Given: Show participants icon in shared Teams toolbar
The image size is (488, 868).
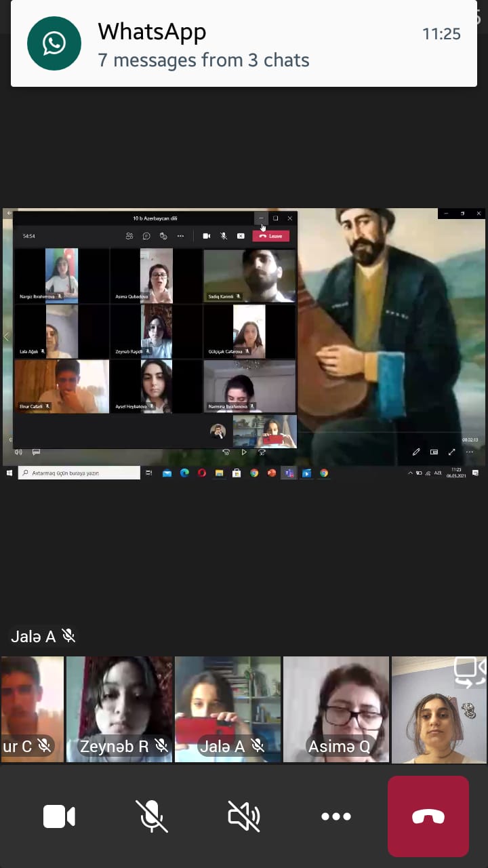Looking at the screenshot, I should pos(129,236).
